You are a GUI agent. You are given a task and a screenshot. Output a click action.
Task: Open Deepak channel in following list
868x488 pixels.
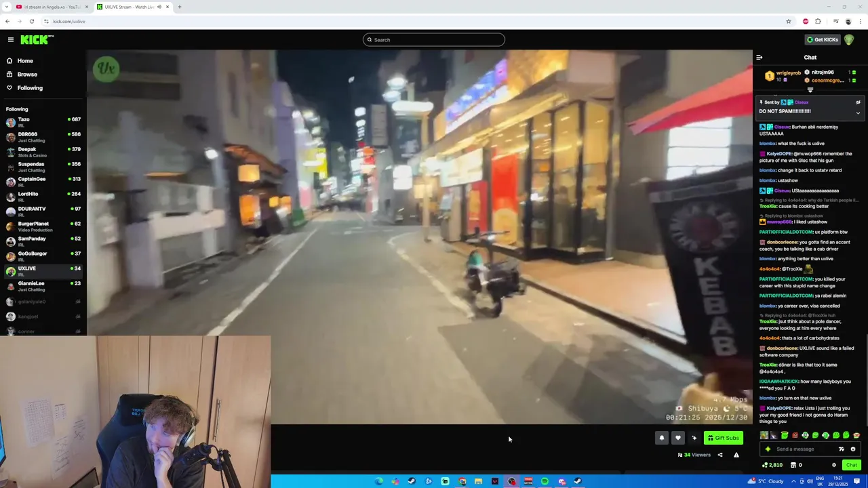[x=43, y=152]
